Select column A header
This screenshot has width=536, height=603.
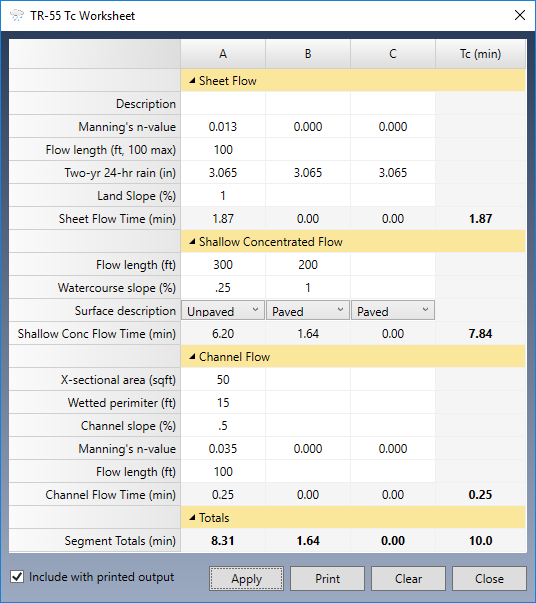pyautogui.click(x=223, y=54)
